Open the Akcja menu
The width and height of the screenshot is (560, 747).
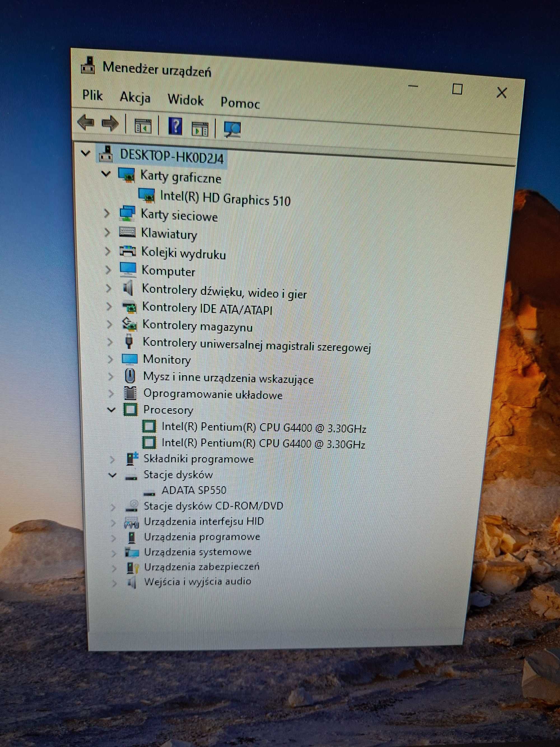pyautogui.click(x=135, y=97)
